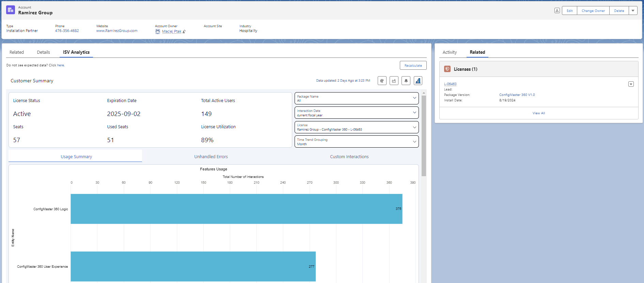The image size is (644, 283).
Task: Click Installation Partner type value
Action: pyautogui.click(x=22, y=31)
